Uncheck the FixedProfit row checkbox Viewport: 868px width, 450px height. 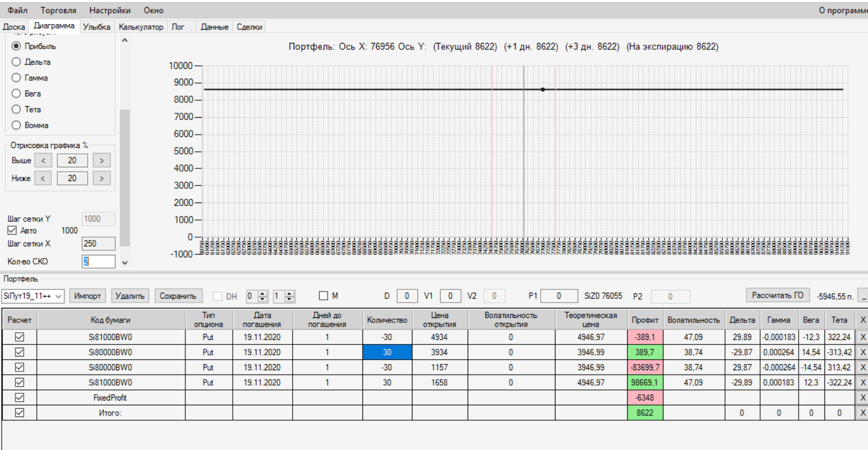coord(20,397)
